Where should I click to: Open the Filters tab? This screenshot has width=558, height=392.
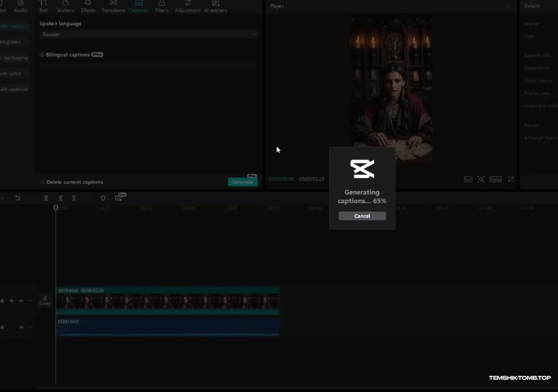pyautogui.click(x=162, y=7)
